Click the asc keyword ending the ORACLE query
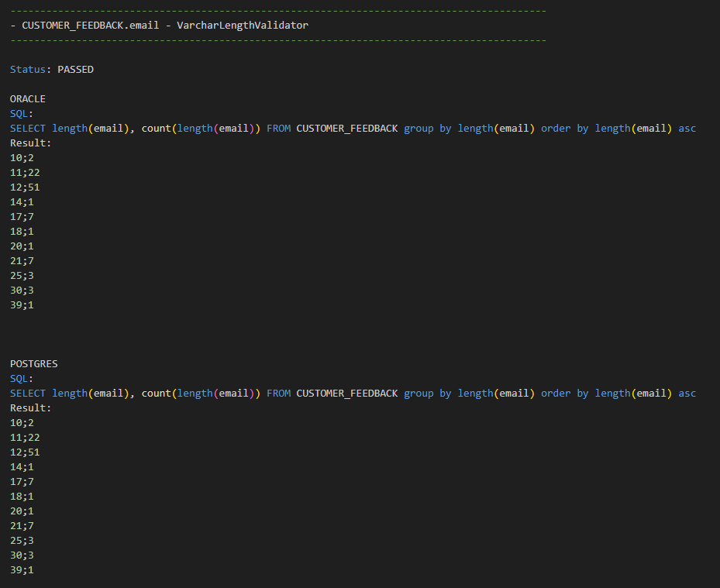Screen dimensions: 720x588 (687, 129)
